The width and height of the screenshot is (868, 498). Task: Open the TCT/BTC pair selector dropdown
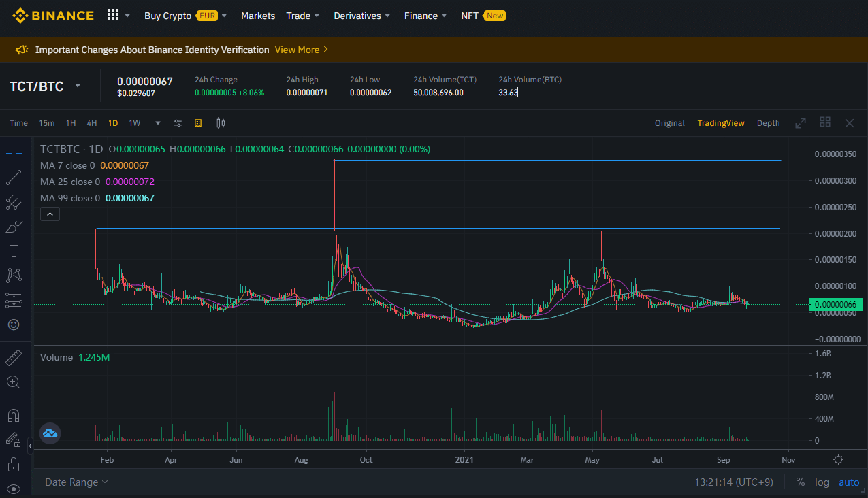(x=78, y=86)
